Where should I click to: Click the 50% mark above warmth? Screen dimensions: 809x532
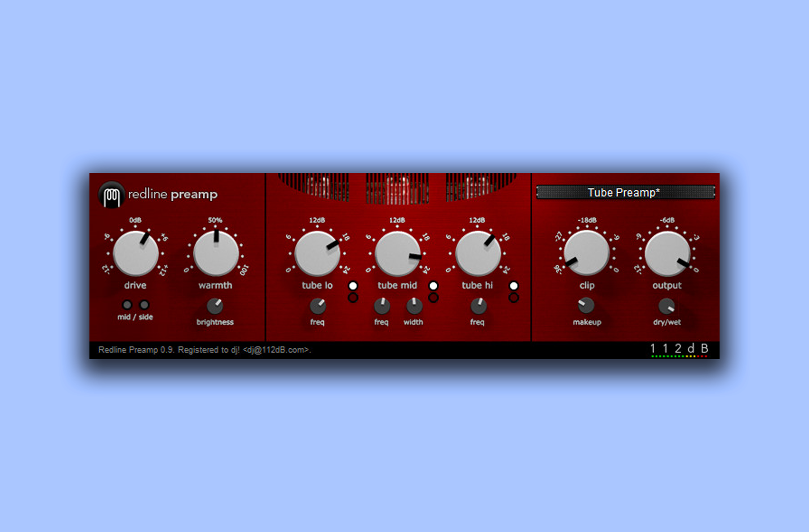pyautogui.click(x=215, y=220)
